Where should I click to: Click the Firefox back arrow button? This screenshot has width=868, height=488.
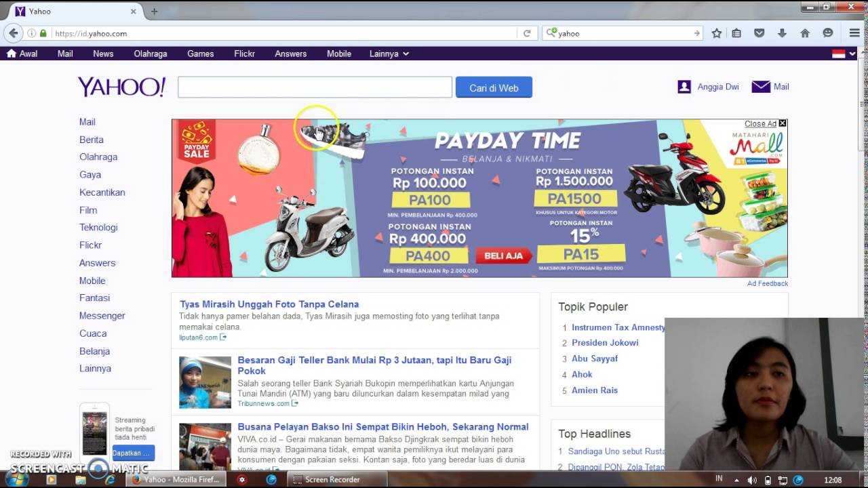[13, 33]
